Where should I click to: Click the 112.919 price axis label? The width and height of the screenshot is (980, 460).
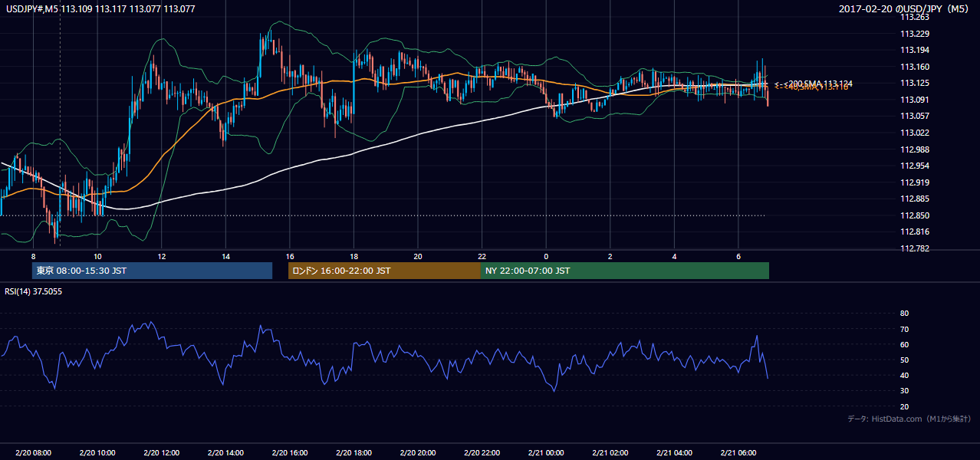(x=915, y=182)
